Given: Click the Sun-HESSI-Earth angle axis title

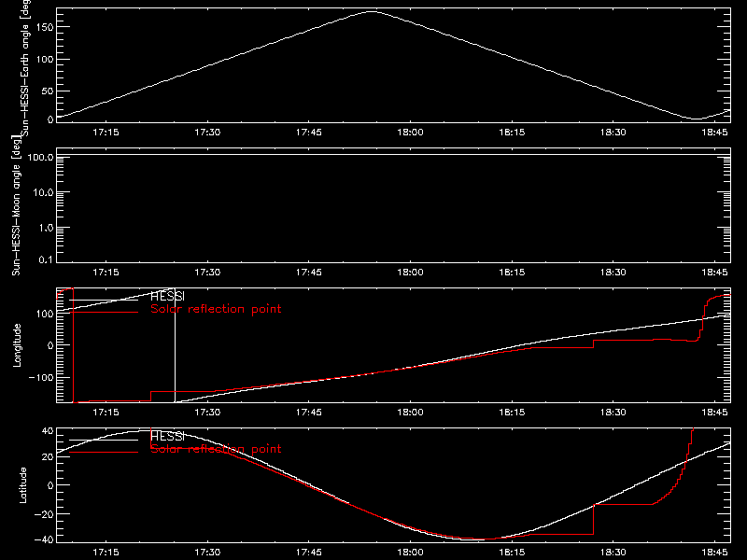Looking at the screenshot, I should tap(25, 68).
